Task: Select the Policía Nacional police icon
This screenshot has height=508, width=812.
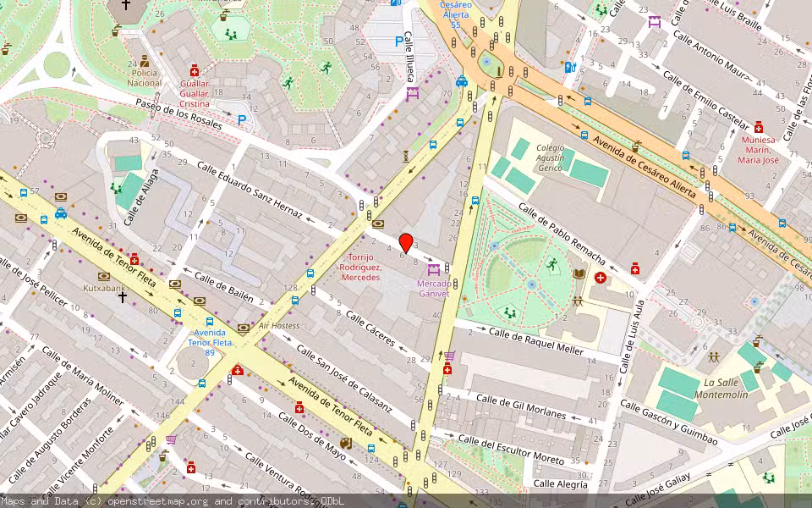Action: [144, 60]
